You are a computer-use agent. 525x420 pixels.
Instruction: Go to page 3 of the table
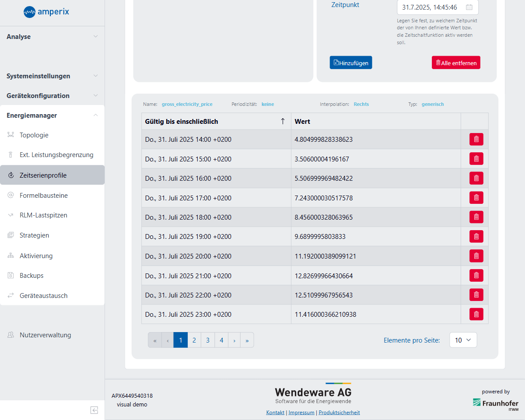(x=208, y=340)
